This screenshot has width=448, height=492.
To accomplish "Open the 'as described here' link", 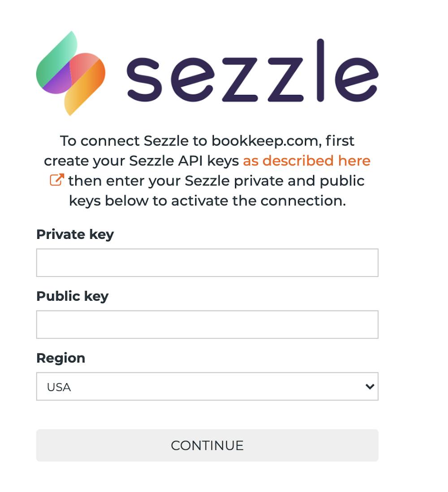I will pyautogui.click(x=306, y=161).
